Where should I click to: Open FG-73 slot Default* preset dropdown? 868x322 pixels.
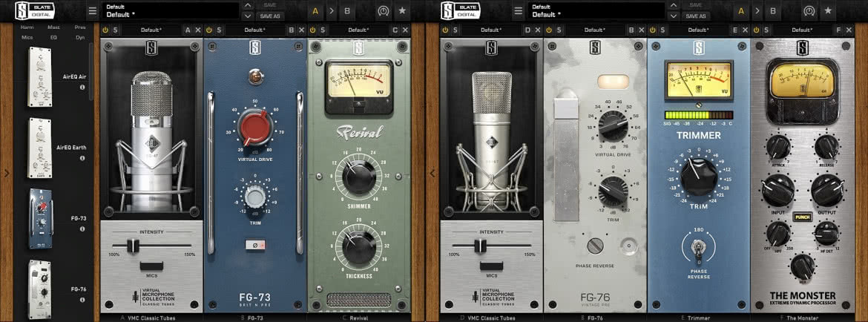click(x=254, y=30)
